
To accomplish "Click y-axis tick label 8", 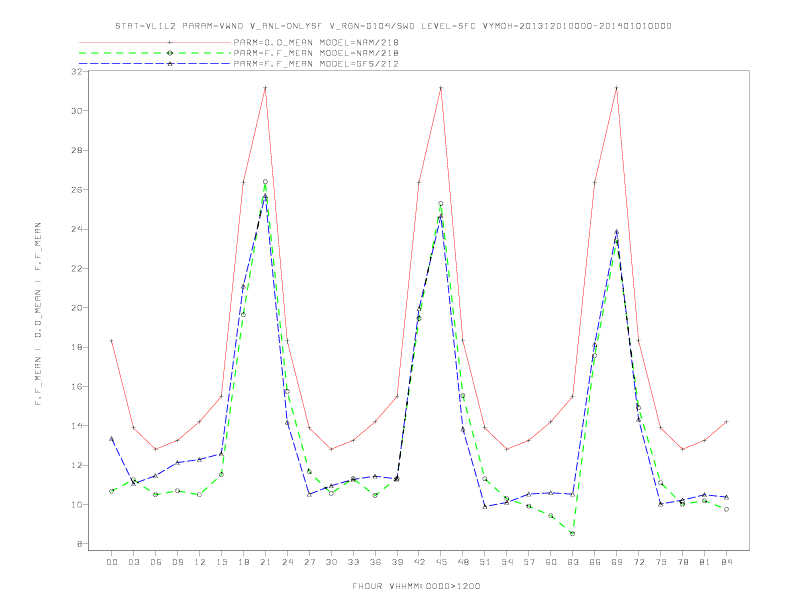I will [79, 544].
